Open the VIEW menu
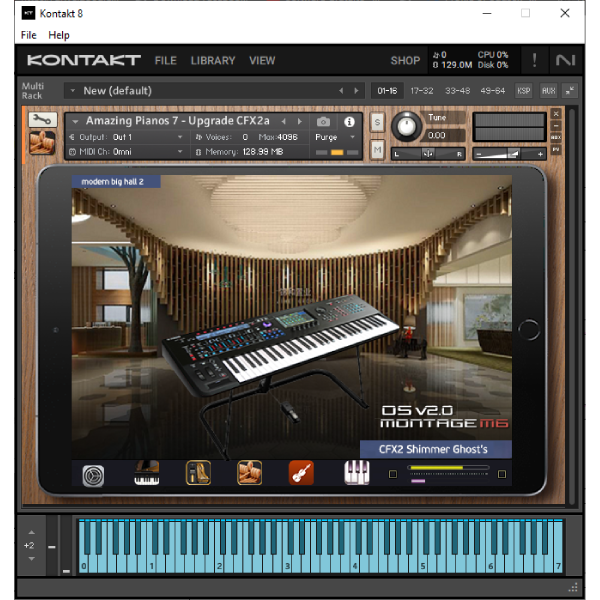The image size is (600, 600). 262,60
